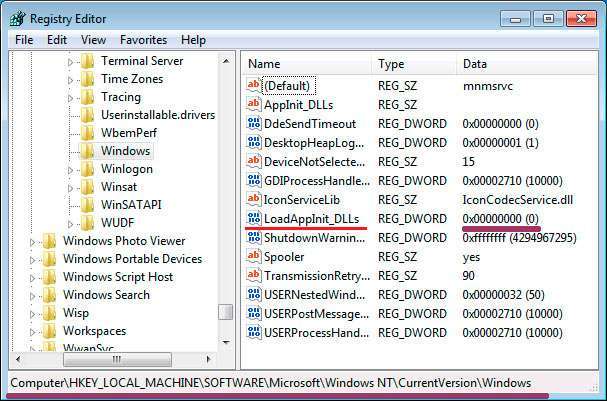607x401 pixels.
Task: Minimize the Registry Editor window
Action: tap(515, 19)
